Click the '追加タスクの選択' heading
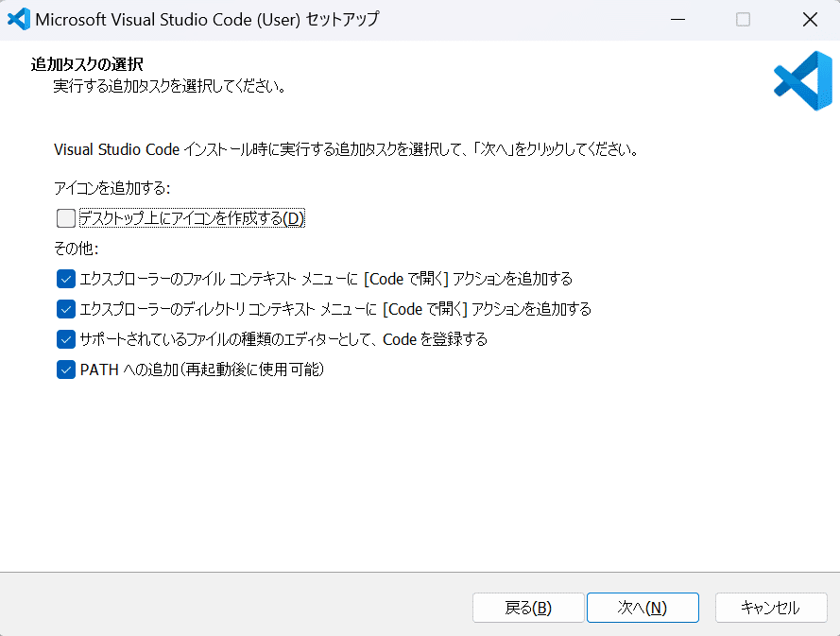Viewport: 840px width, 636px height. pyautogui.click(x=87, y=64)
